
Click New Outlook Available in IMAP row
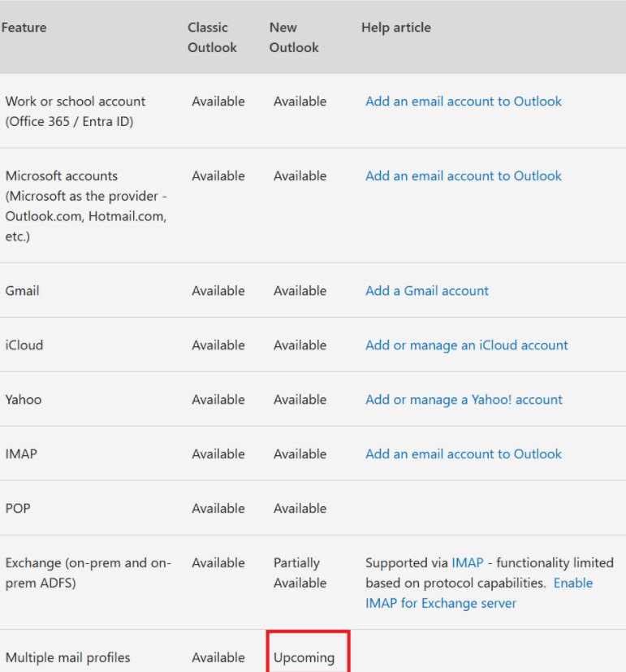pos(300,454)
